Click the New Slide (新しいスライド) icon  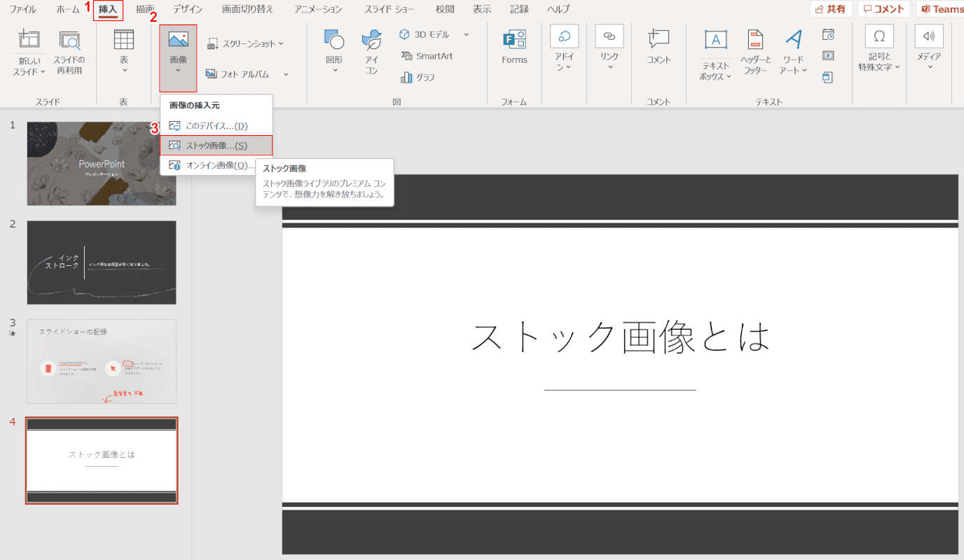(x=29, y=40)
